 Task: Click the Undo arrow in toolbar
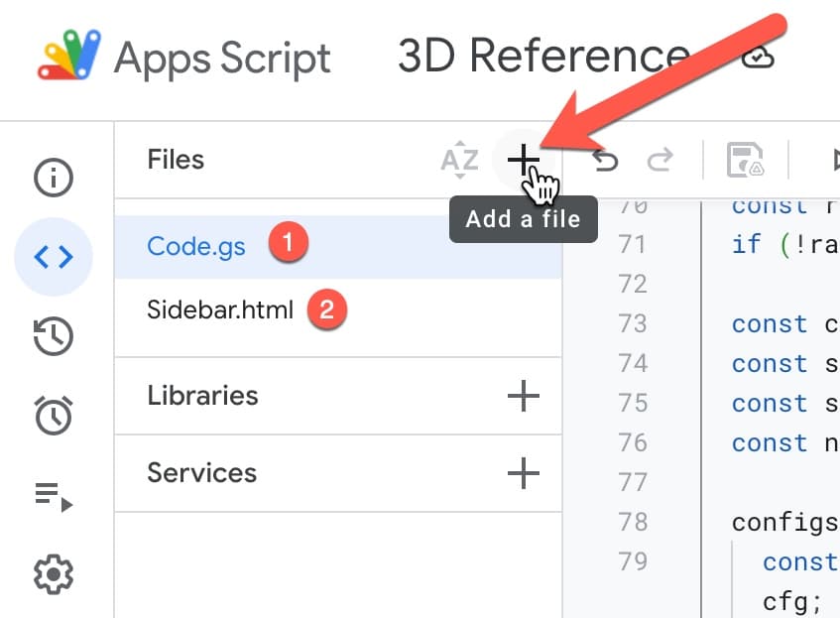pos(605,160)
